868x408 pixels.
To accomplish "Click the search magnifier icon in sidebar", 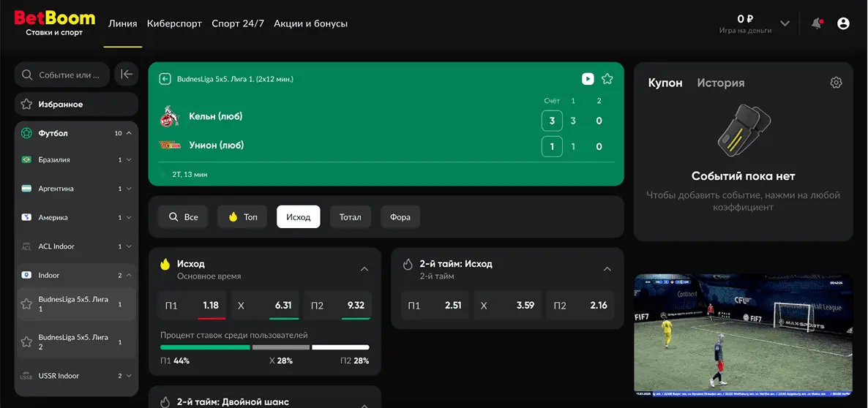I will [26, 75].
